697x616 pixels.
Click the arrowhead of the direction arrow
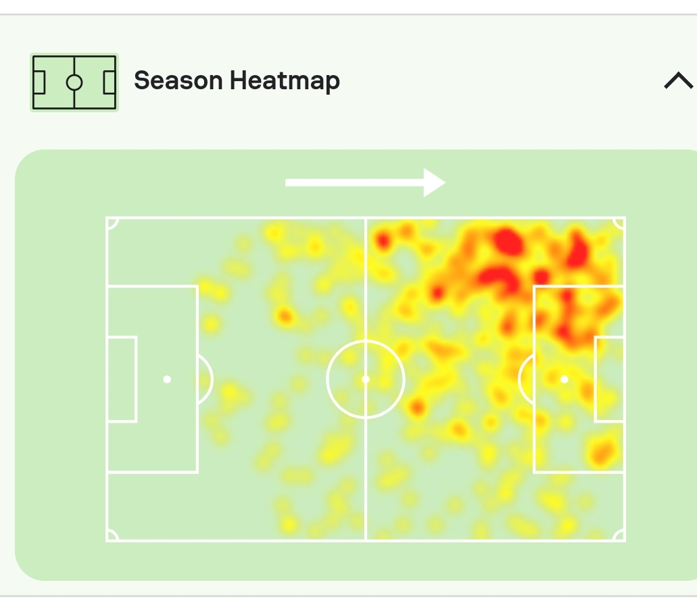click(x=434, y=182)
